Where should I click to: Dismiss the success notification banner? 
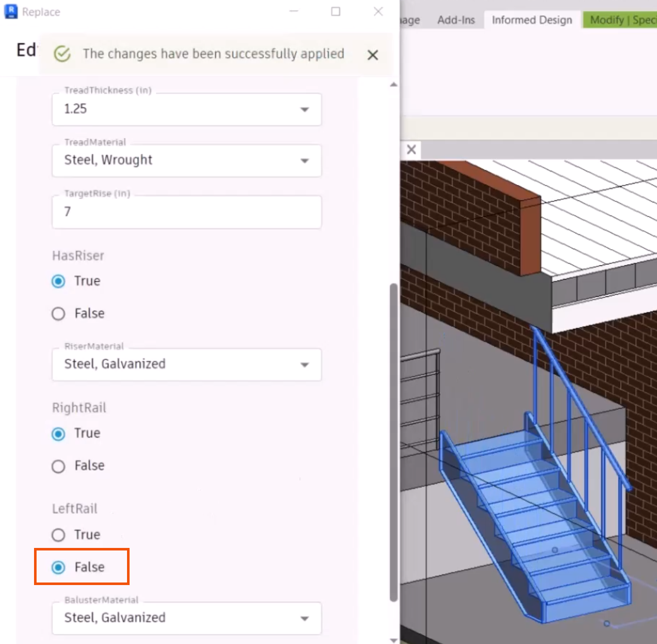tap(372, 55)
